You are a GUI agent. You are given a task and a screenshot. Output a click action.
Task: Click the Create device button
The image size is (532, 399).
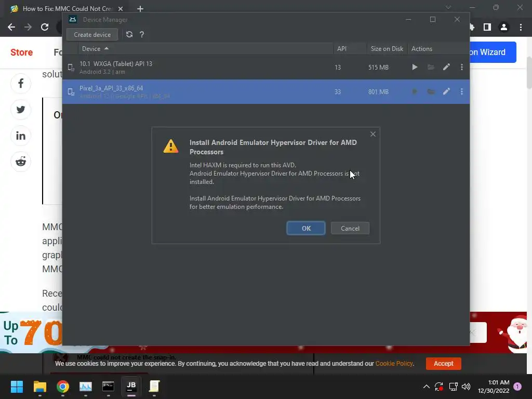click(92, 35)
